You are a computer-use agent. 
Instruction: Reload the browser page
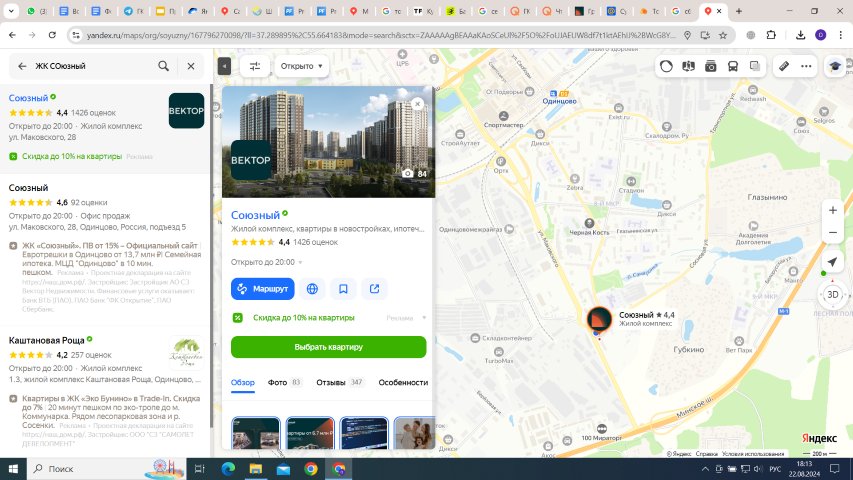coord(52,35)
